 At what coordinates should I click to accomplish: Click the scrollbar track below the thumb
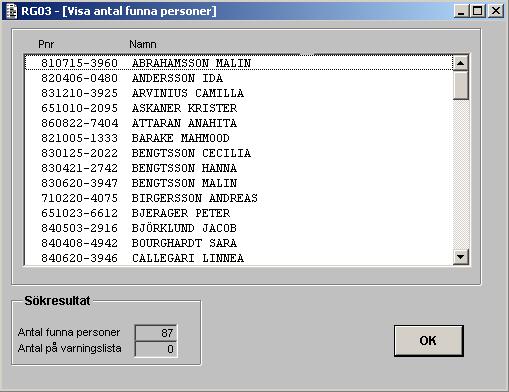tap(461, 174)
